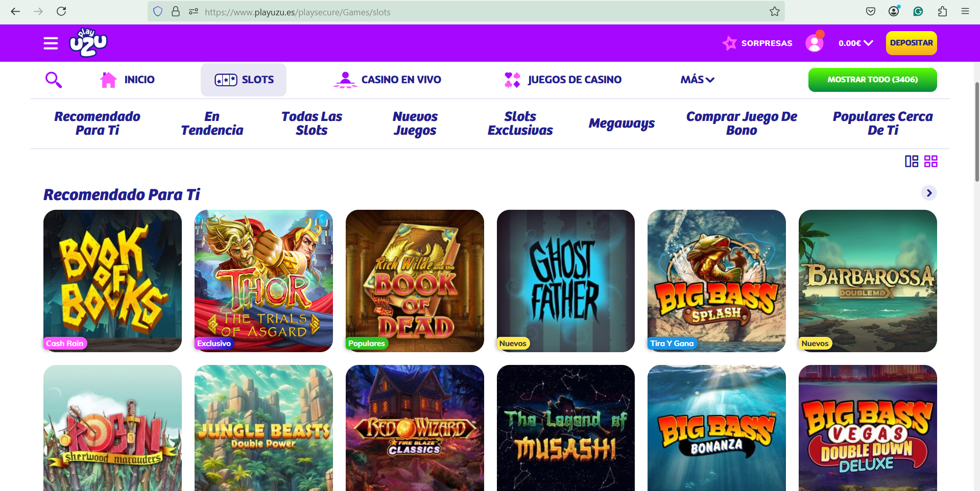Click the Cash Rain badge
Image resolution: width=980 pixels, height=491 pixels.
coord(65,343)
